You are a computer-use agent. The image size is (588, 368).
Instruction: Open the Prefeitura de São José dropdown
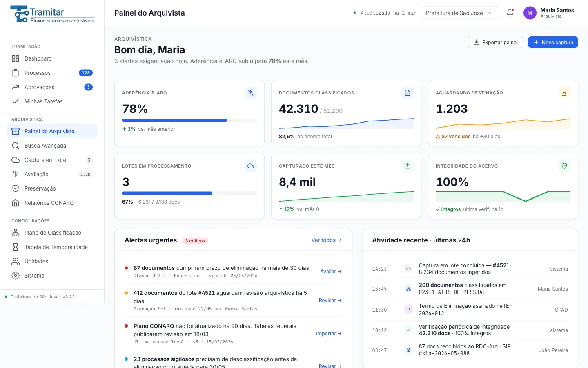[x=459, y=13]
